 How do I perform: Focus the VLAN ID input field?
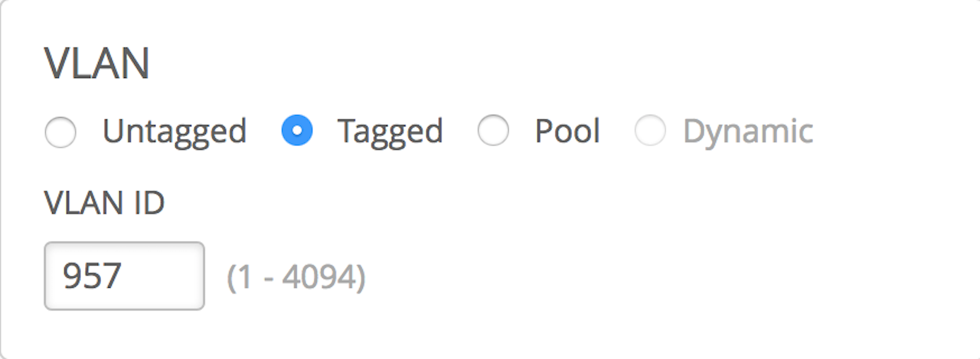[x=124, y=276]
